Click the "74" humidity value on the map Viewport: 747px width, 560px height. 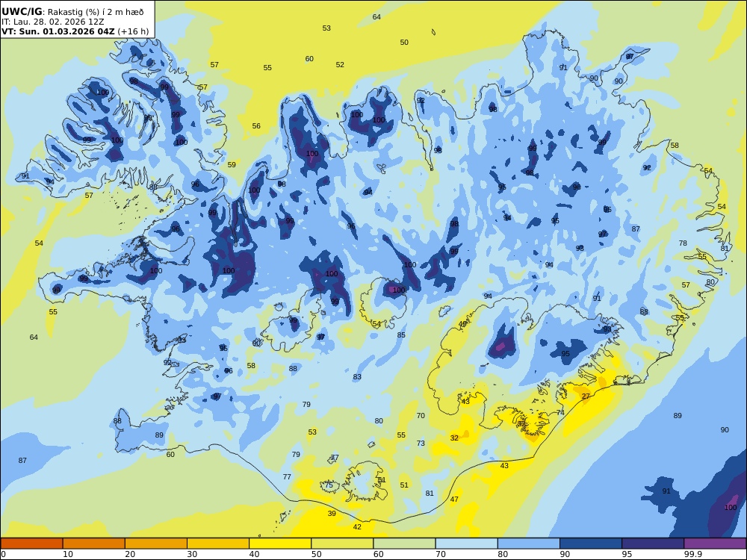560,413
